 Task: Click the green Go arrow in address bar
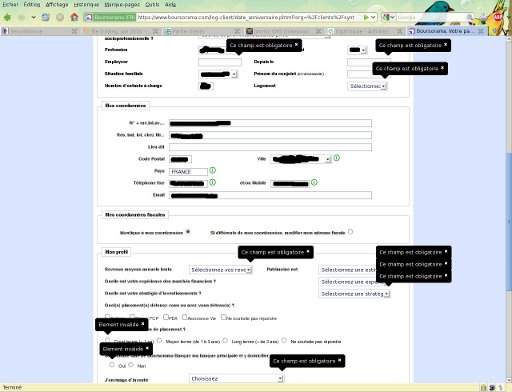coord(366,17)
